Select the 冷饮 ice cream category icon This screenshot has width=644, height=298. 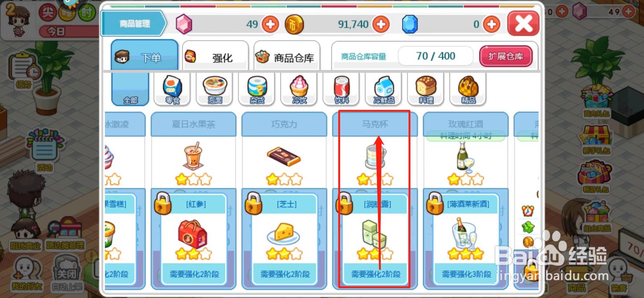pos(299,89)
